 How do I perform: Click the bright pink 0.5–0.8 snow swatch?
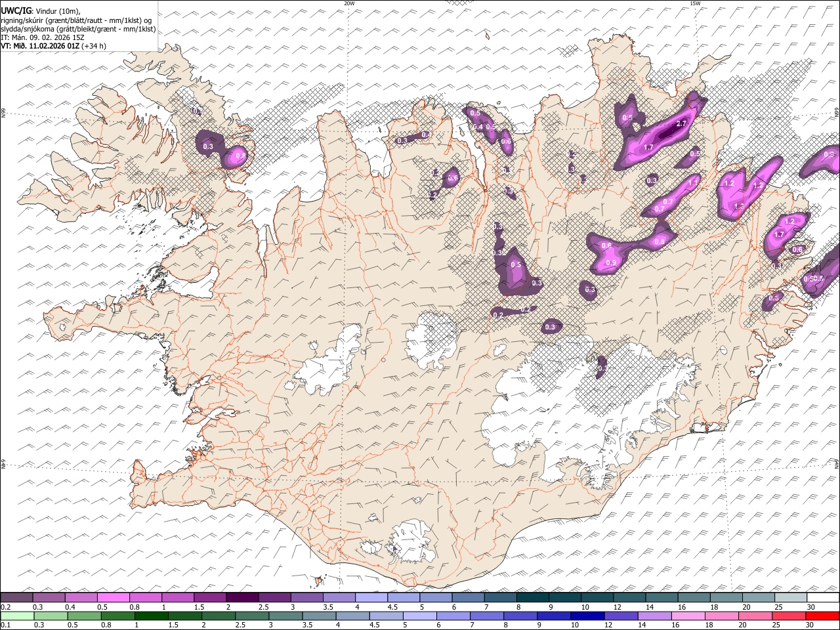(113, 597)
